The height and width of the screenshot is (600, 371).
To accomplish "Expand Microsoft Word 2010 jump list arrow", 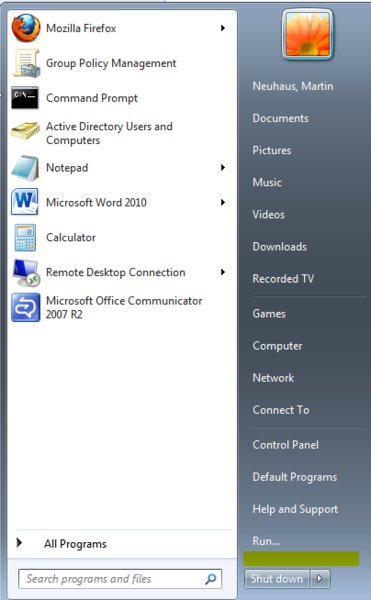I will coord(223,202).
